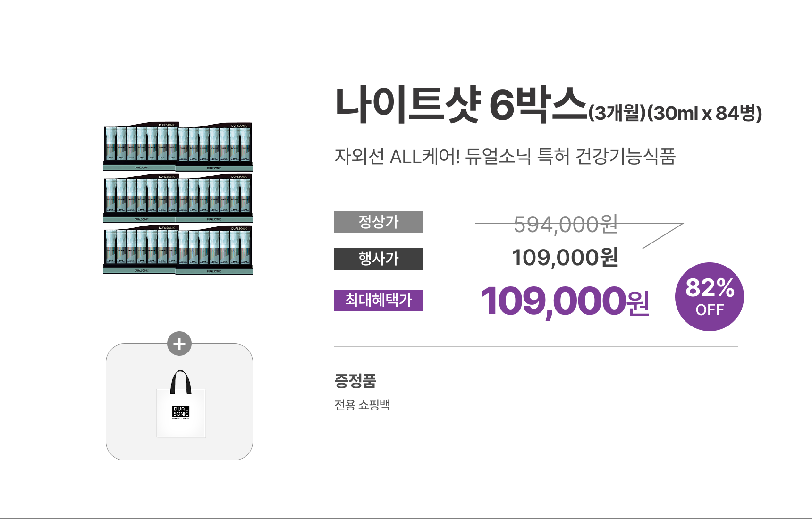Click the (3개월)(30ml x 84병) text
This screenshot has height=519, width=812.
[675, 113]
